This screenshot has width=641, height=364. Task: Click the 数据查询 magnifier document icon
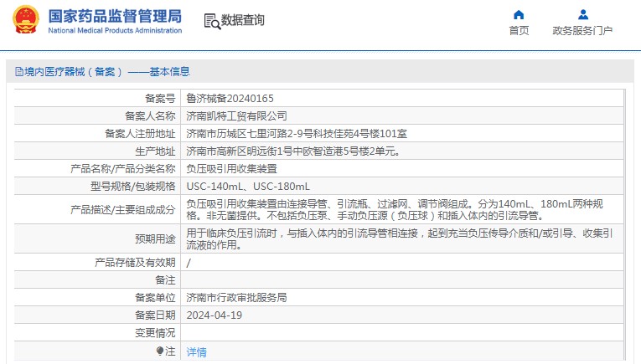211,21
